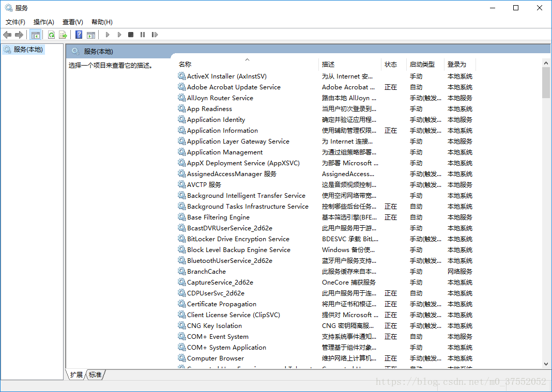This screenshot has height=392, width=552.
Task: Select COM+ System Application service
Action: pos(226,347)
